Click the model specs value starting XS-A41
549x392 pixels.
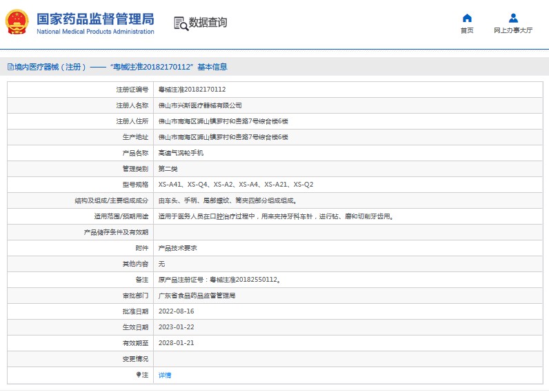coord(235,185)
